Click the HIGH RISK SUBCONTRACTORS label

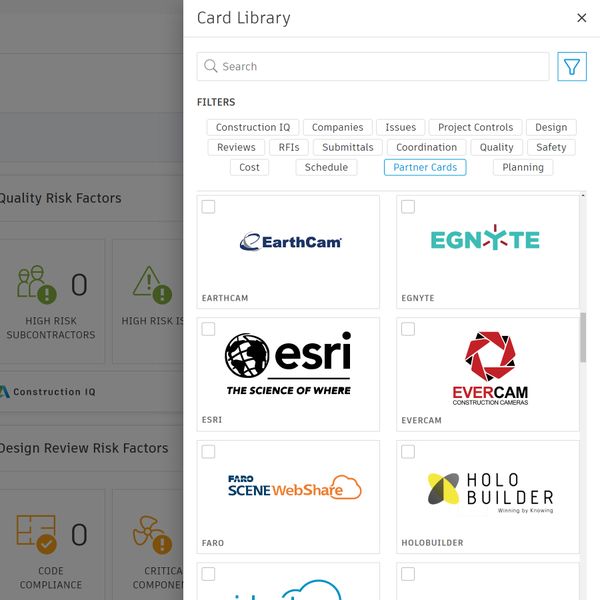click(51, 328)
